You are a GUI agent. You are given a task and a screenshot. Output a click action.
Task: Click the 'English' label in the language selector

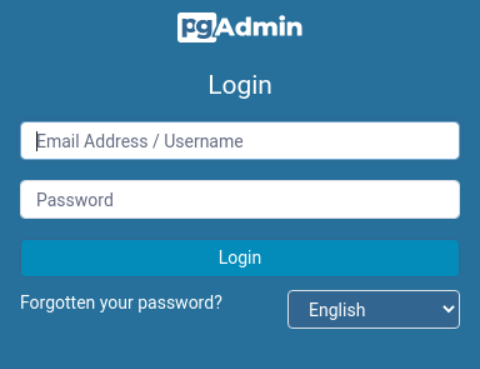337,310
